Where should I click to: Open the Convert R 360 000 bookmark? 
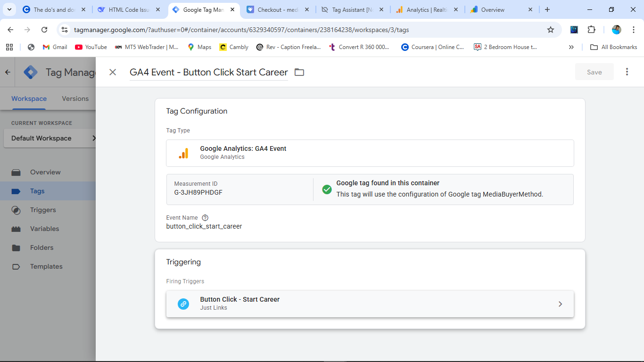coord(359,47)
